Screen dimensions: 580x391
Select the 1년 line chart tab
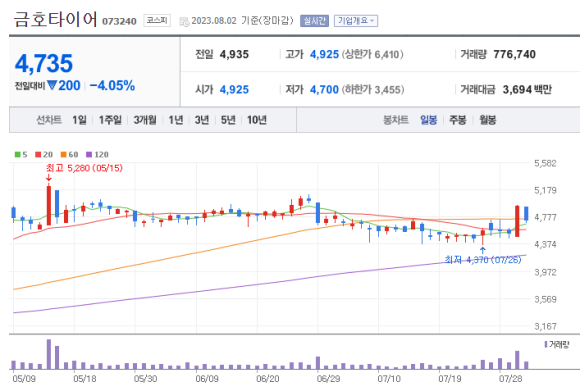point(176,120)
